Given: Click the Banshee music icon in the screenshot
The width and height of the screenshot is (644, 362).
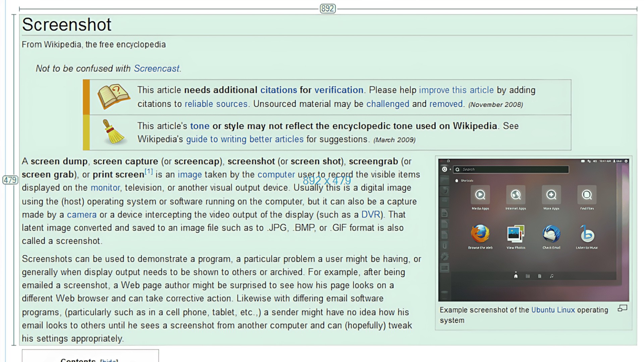Looking at the screenshot, I should point(587,234).
